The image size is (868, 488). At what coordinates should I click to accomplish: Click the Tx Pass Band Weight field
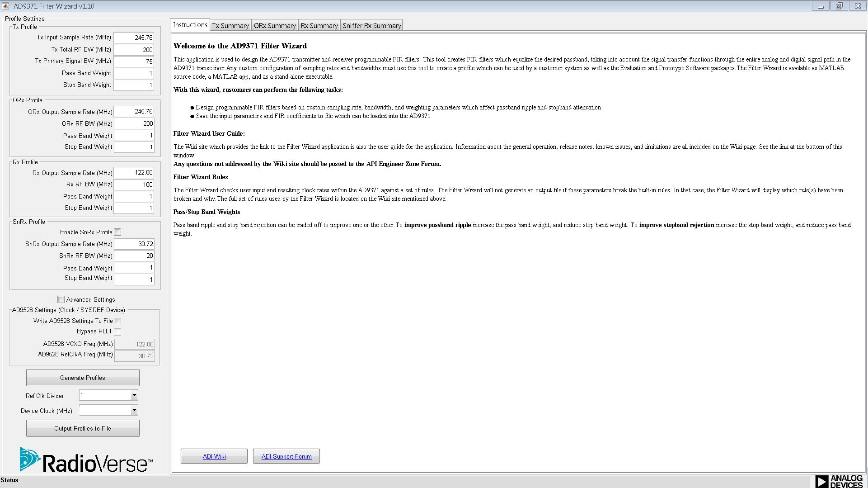pyautogui.click(x=134, y=73)
